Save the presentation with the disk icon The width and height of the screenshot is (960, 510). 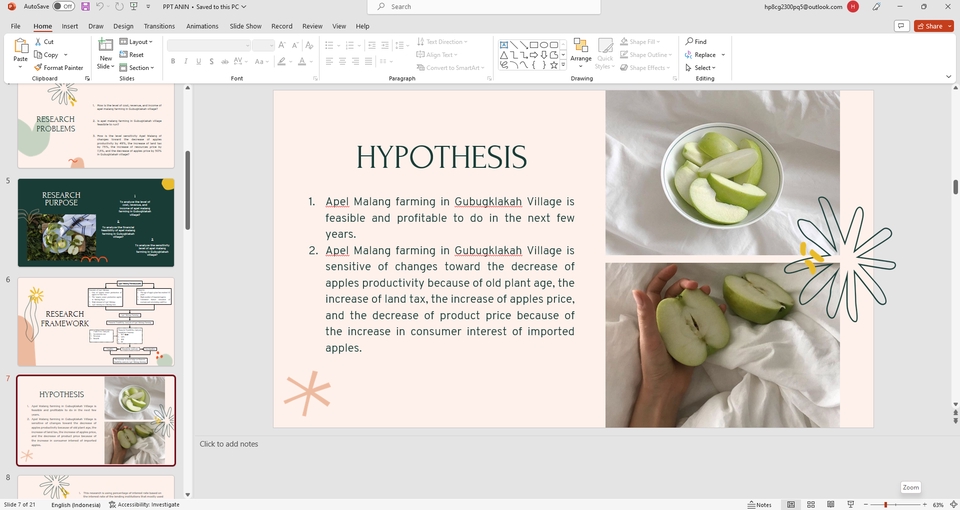[x=85, y=6]
